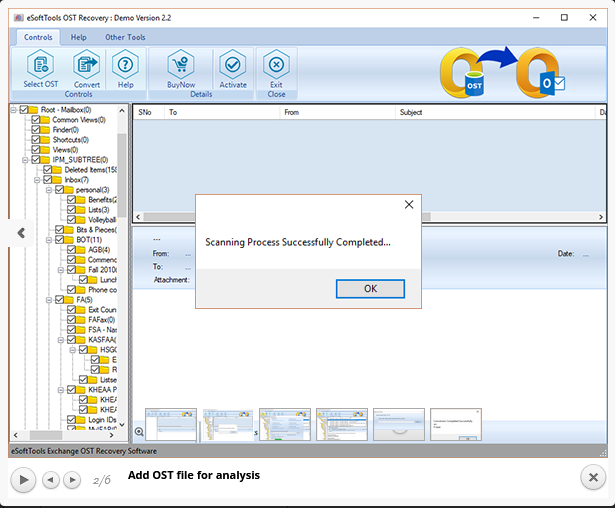
Task: Toggle the AGB(4) checkbox
Action: pos(71,249)
